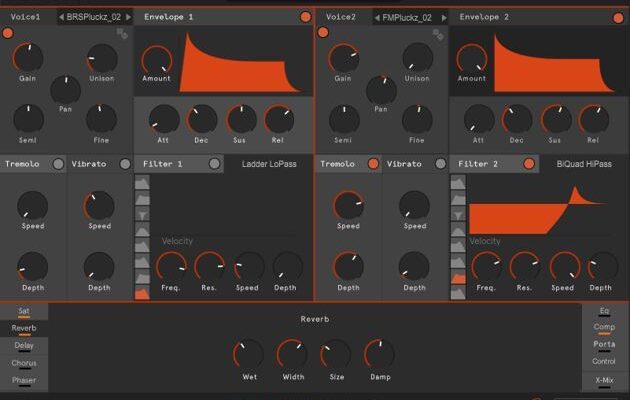Click the Voice1 randomize dice icon
The height and width of the screenshot is (400, 630).
[123, 34]
